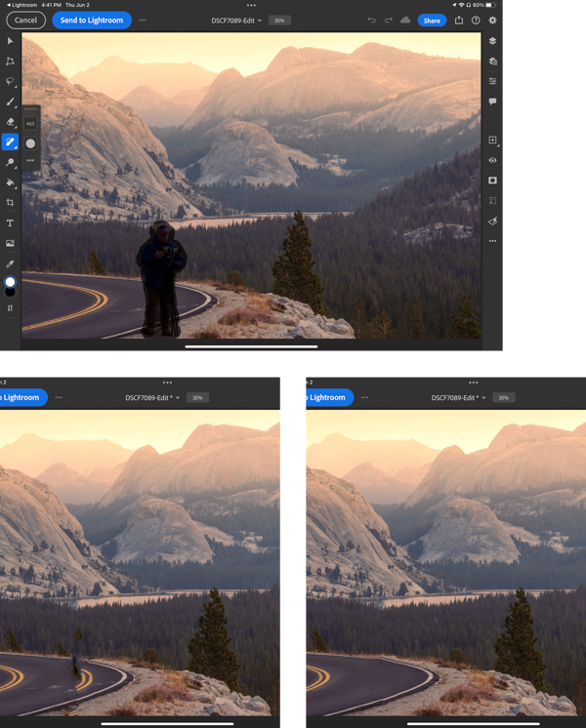Pick the black background color chip

(x=10, y=293)
